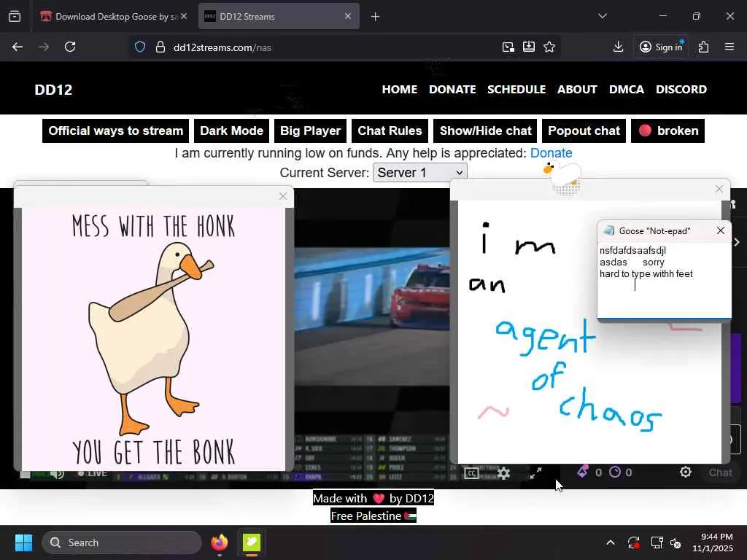This screenshot has width=747, height=560.
Task: Open the network status tray icon
Action: point(657,542)
